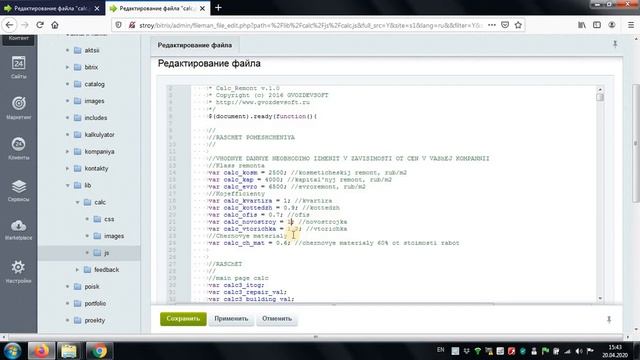This screenshot has width=640, height=360.
Task: Go to the browser home page
Action: pos(55,25)
